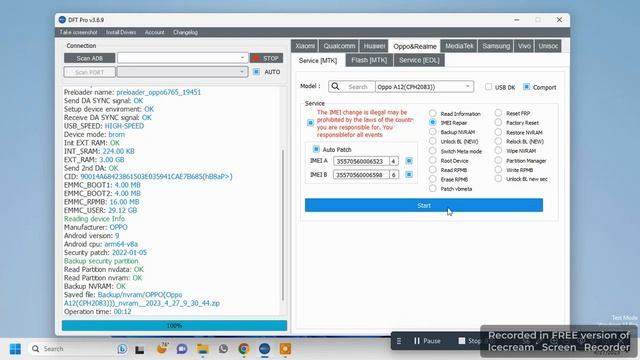Image resolution: width=640 pixels, height=360 pixels.
Task: Toggle the AUTO checkbox in Connection
Action: click(256, 72)
